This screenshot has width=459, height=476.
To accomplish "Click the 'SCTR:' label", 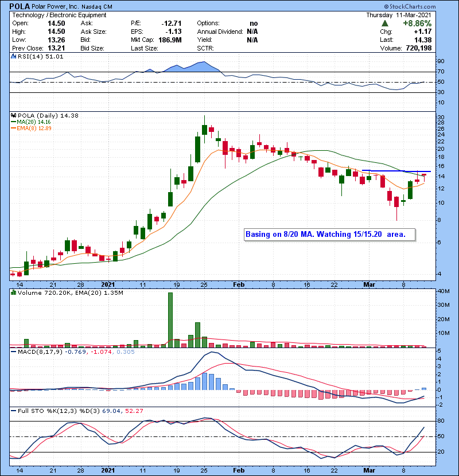I will pos(205,48).
